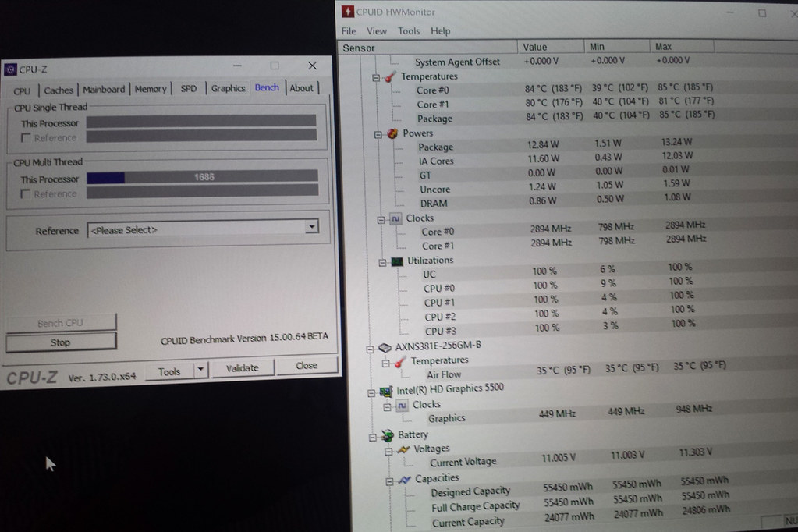Click the Temperatures thermometer icon under CPU
Screen dimensions: 798x532
click(x=390, y=77)
